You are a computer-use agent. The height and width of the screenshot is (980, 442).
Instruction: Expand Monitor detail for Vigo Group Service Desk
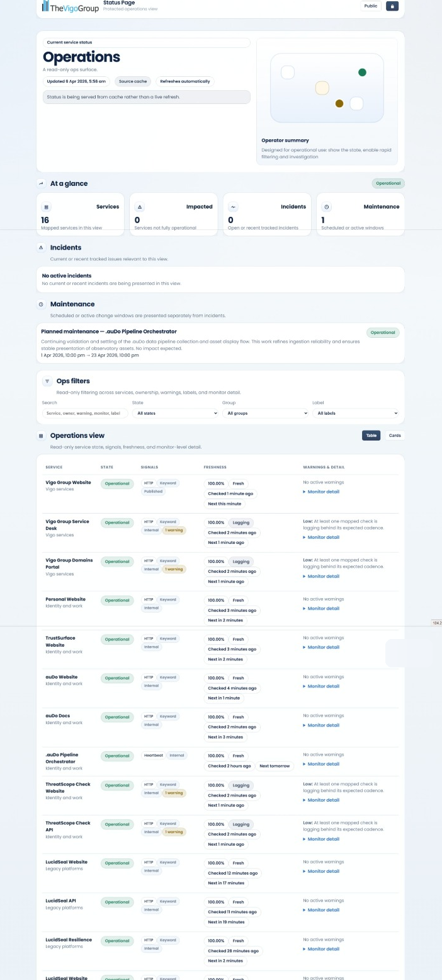coord(321,538)
